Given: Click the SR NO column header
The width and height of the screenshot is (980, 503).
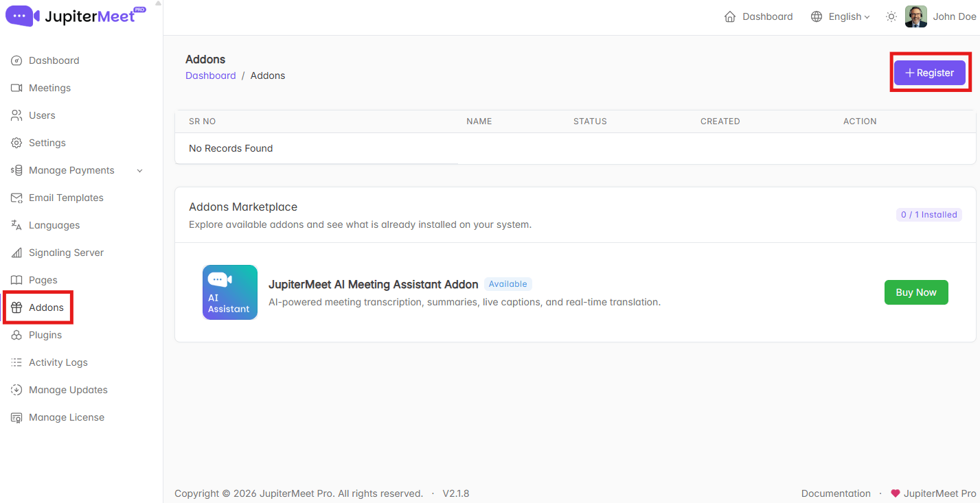Looking at the screenshot, I should coord(203,121).
